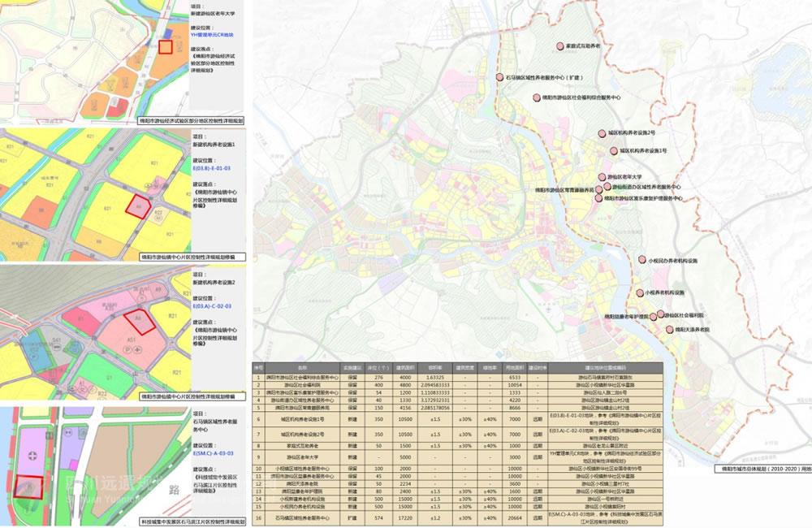Click the 城区机构养老设施1号 marker dot

(614, 150)
